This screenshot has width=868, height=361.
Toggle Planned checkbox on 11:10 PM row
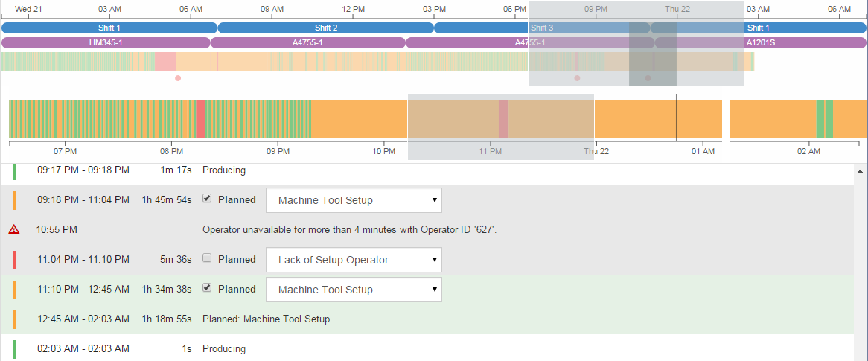point(208,288)
